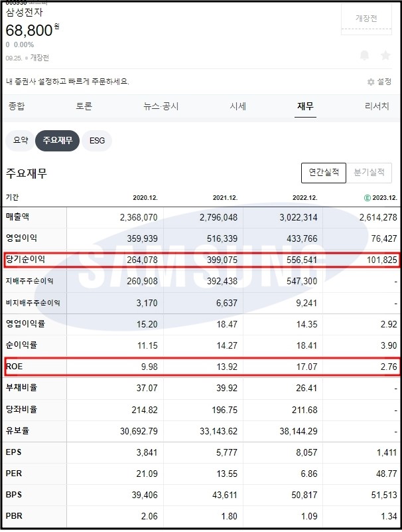402x532 pixels.
Task: Click the 101,825 net income cell
Action: (x=382, y=260)
